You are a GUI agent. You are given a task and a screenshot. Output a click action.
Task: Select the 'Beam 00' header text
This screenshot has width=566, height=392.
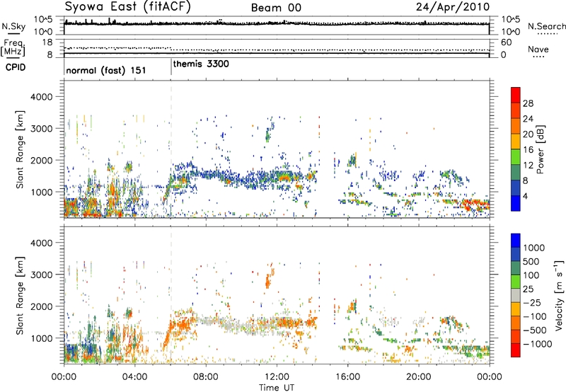pyautogui.click(x=276, y=8)
